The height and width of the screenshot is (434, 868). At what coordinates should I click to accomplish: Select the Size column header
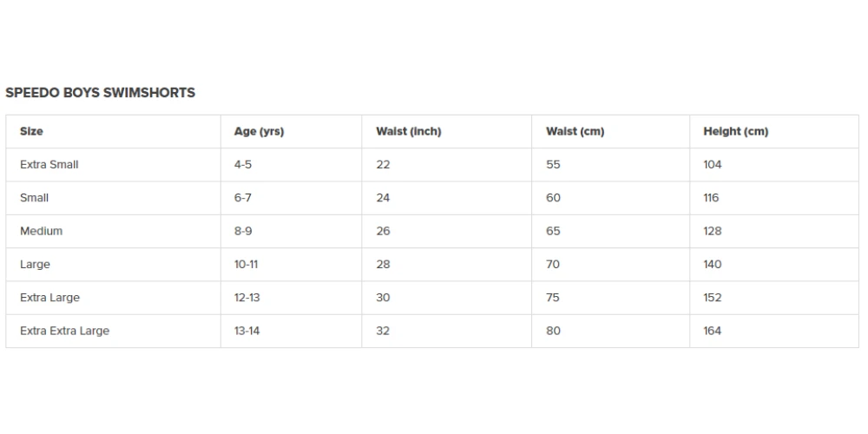click(x=31, y=132)
